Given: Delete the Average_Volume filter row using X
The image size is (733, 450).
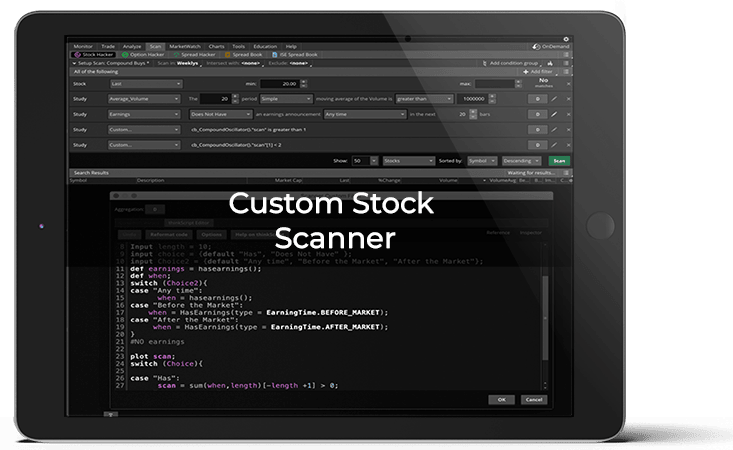Looking at the screenshot, I should click(x=566, y=100).
